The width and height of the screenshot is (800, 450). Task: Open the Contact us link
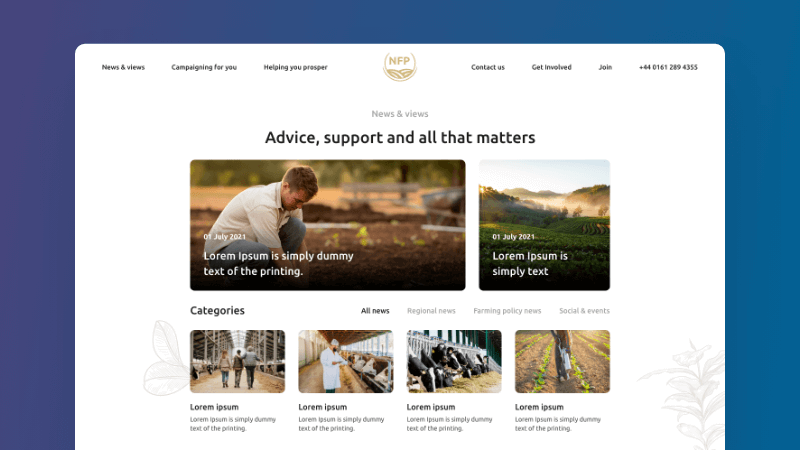tap(488, 67)
